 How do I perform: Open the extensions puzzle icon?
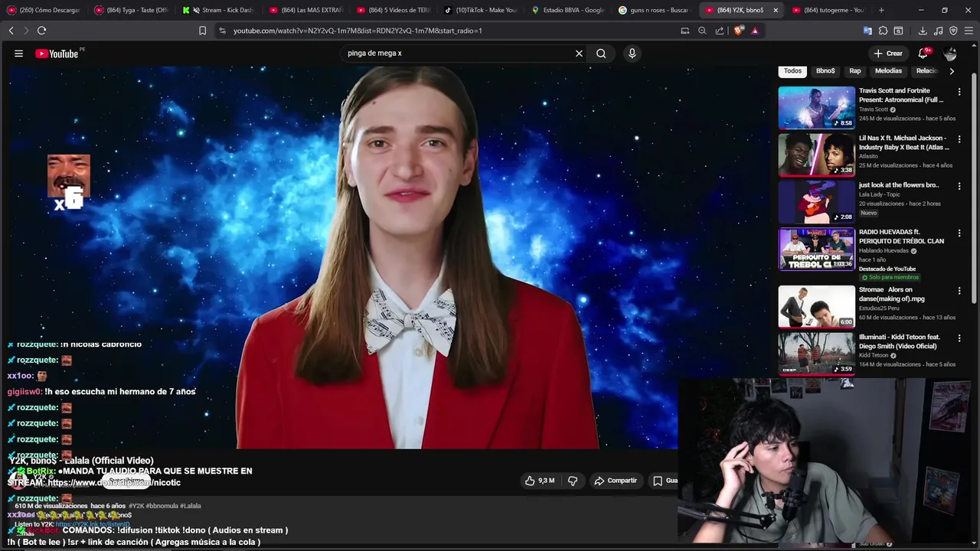pyautogui.click(x=883, y=31)
